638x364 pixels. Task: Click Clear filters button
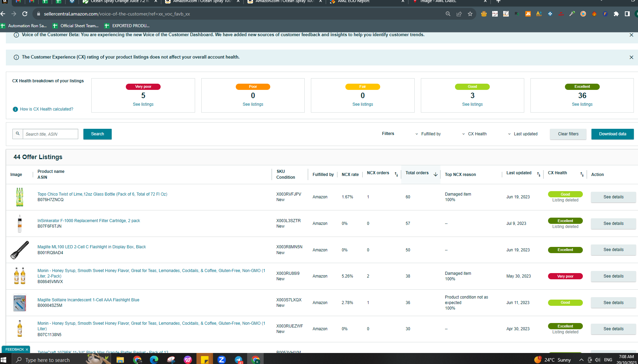[568, 134]
